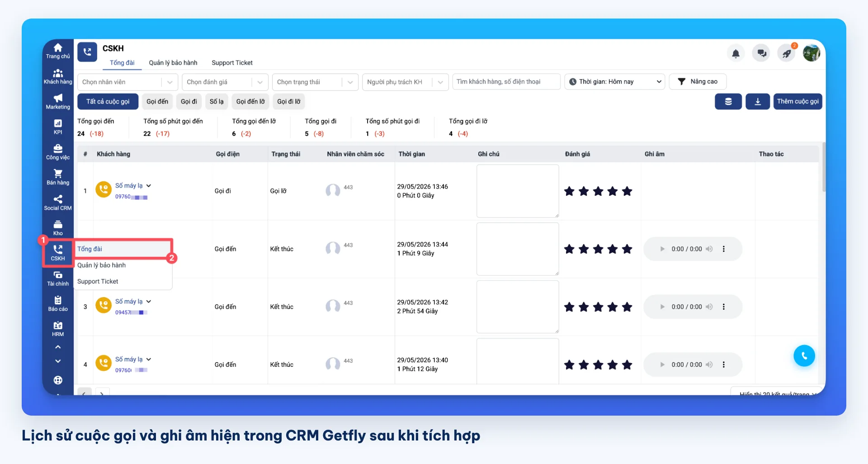
Task: Click Tìm khách hàng search field
Action: tap(506, 82)
